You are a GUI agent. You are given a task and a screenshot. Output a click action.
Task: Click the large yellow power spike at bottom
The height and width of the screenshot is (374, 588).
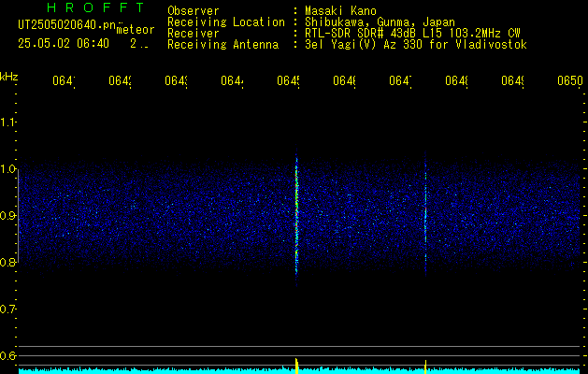coord(296,366)
